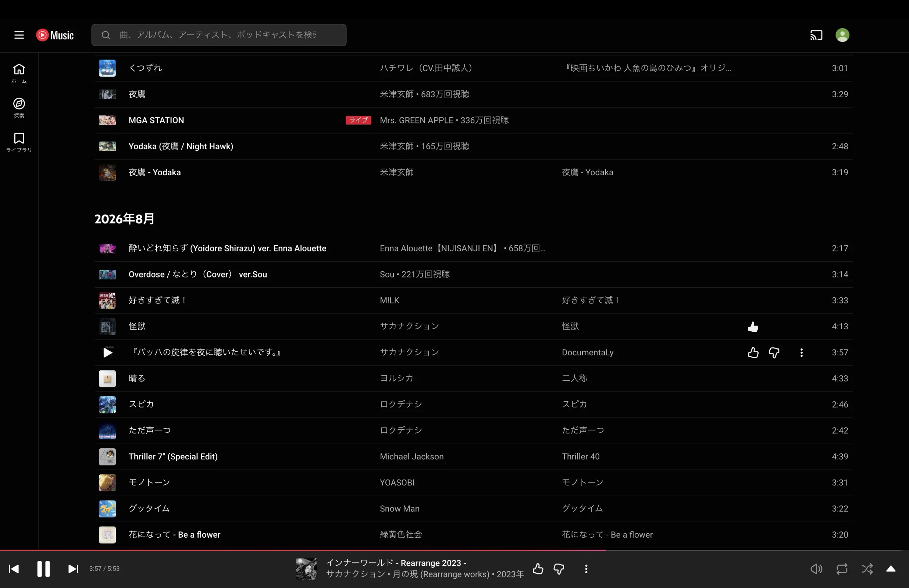Open player bar more options menu

(586, 569)
